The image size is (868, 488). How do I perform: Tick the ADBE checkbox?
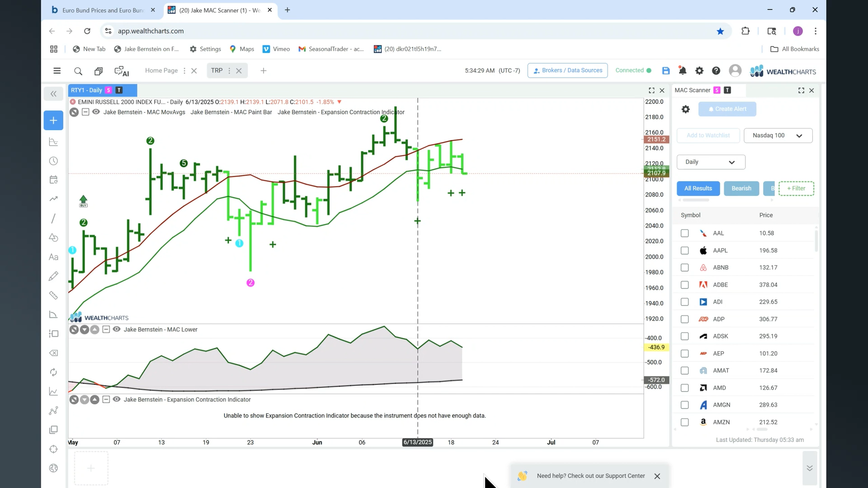click(x=684, y=285)
